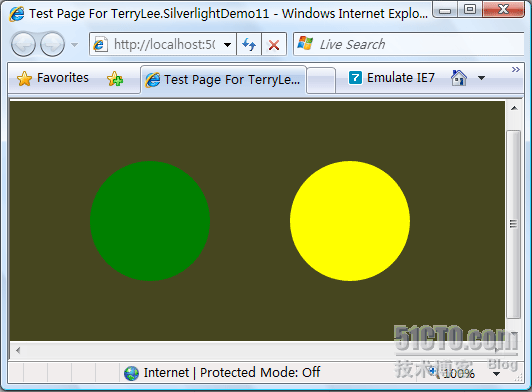Click the Internet zone globe icon
This screenshot has width=532, height=392.
pyautogui.click(x=131, y=373)
